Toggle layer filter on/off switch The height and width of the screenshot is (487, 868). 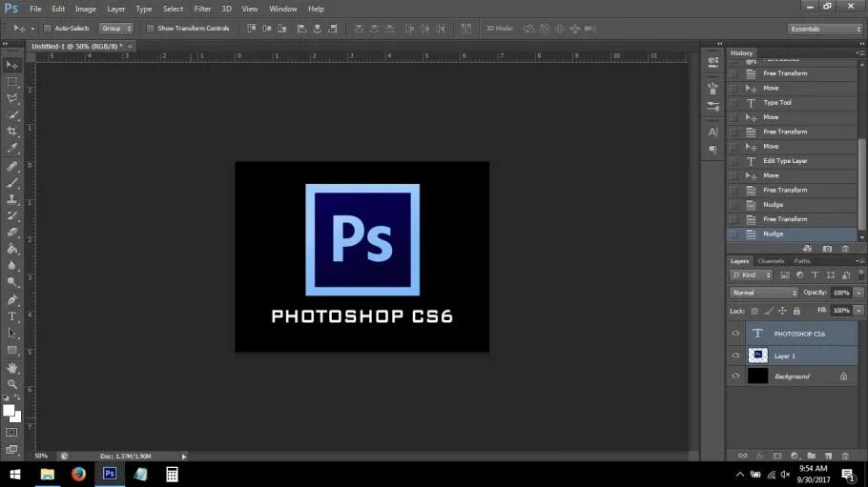[860, 274]
